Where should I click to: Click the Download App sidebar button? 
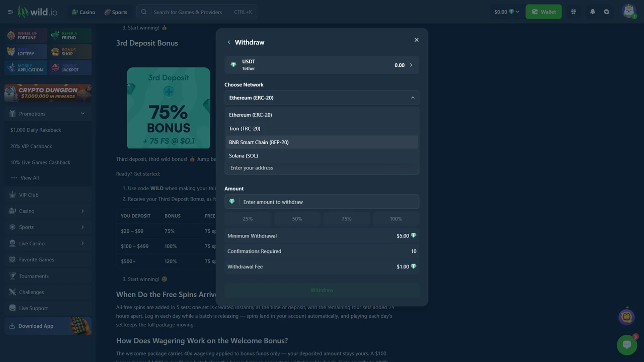[x=48, y=326]
